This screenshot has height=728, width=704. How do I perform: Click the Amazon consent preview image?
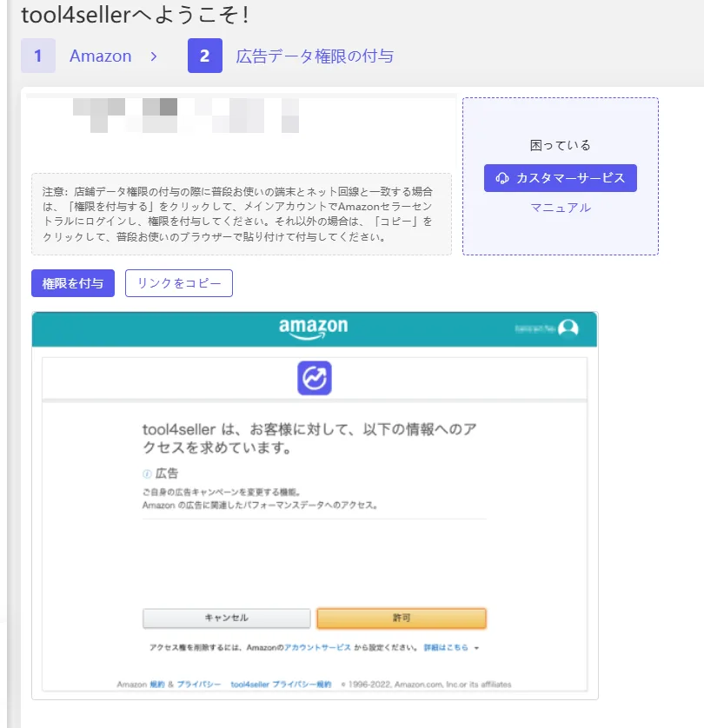click(315, 506)
